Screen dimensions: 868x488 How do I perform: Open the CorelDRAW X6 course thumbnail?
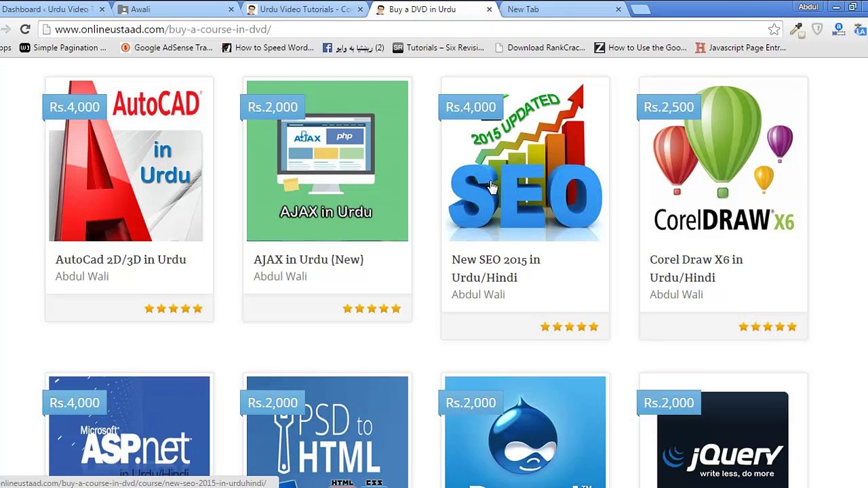(724, 161)
